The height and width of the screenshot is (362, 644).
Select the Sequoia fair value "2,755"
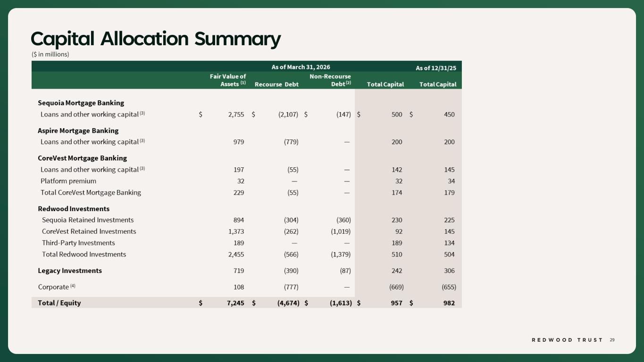pyautogui.click(x=235, y=114)
